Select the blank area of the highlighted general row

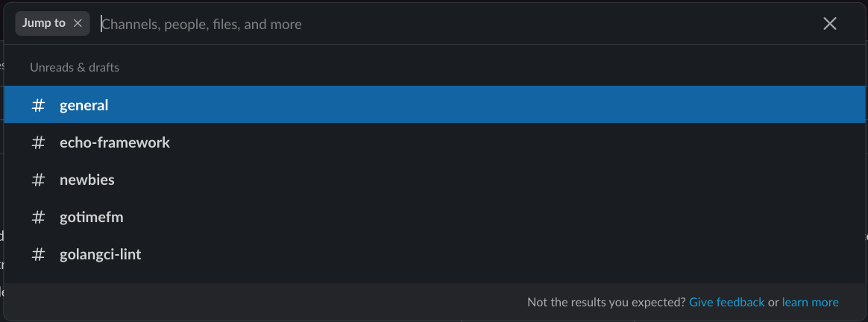coord(487,104)
